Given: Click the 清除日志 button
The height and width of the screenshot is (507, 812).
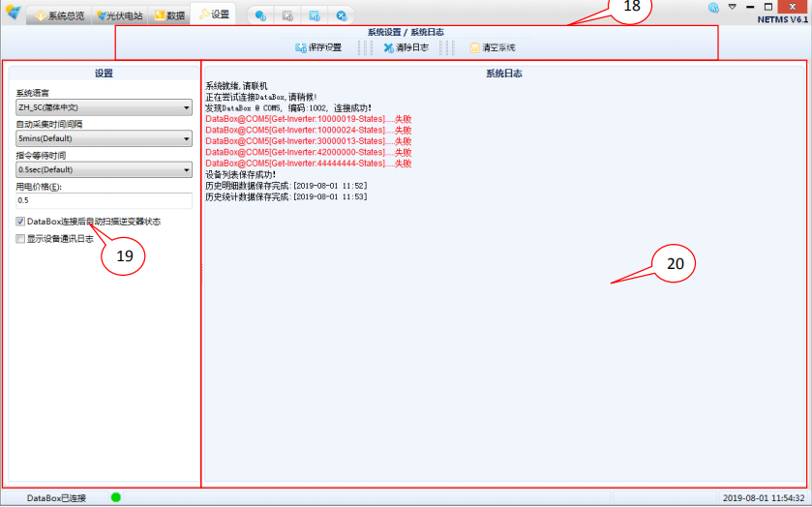Looking at the screenshot, I should click(406, 47).
